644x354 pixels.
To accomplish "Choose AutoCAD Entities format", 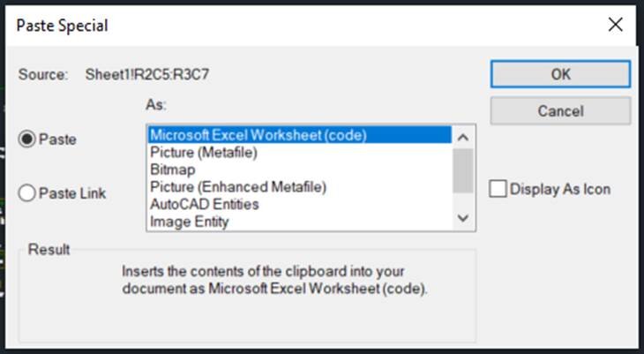I will (204, 205).
